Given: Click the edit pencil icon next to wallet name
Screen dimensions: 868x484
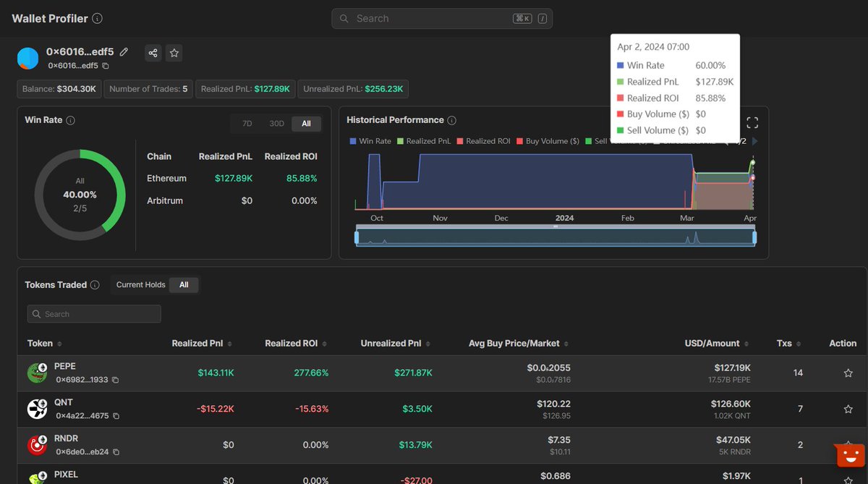Looking at the screenshot, I should click(123, 52).
